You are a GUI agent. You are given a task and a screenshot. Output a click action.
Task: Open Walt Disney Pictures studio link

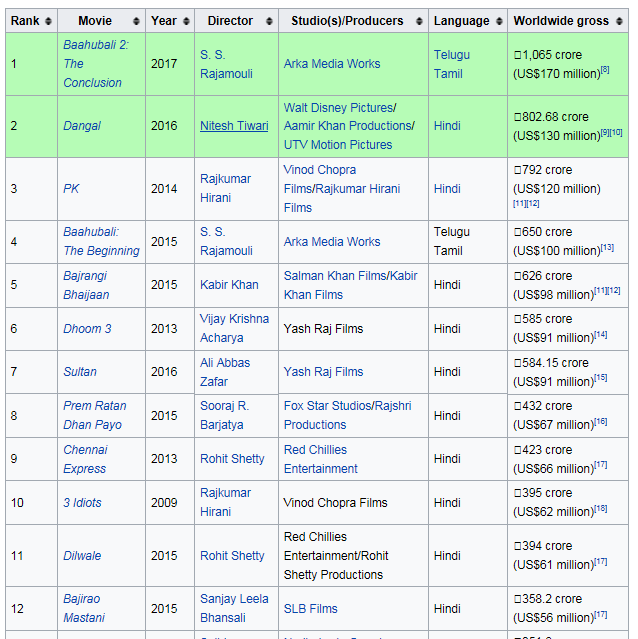pos(339,108)
